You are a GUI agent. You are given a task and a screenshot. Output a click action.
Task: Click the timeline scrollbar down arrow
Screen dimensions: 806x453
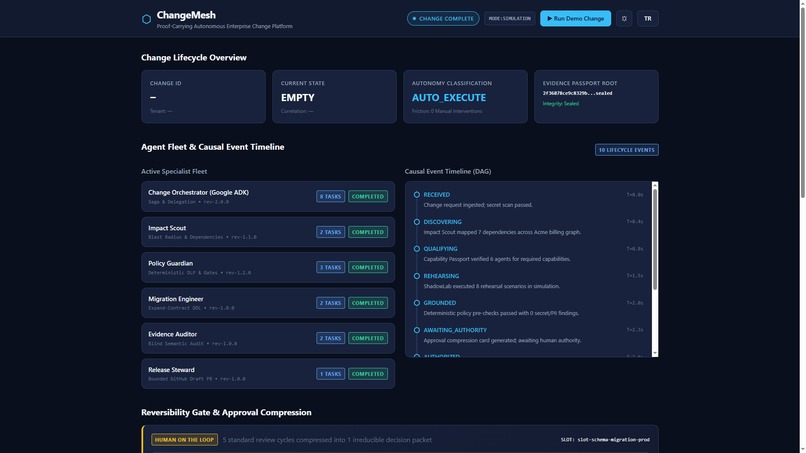tap(655, 353)
